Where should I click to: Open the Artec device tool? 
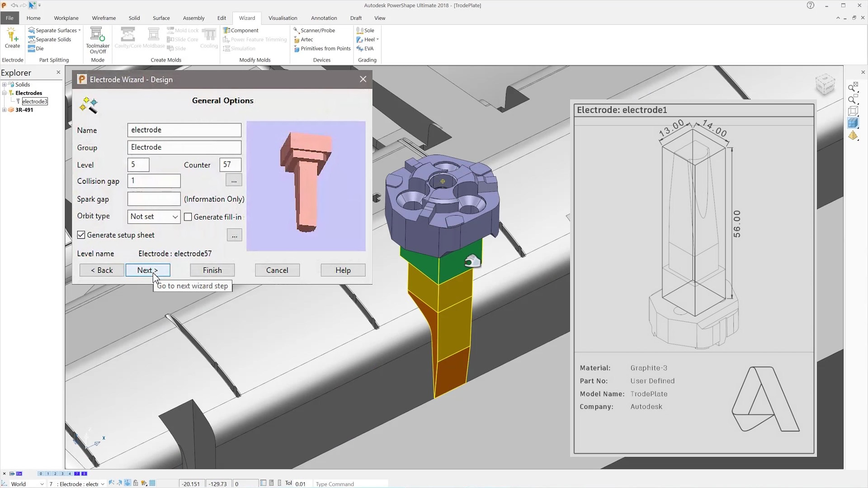point(303,39)
